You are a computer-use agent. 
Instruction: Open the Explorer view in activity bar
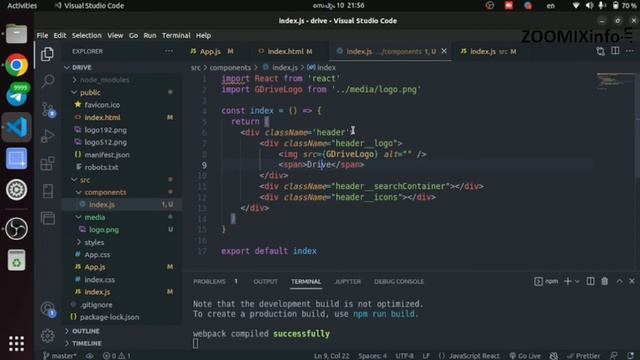[x=47, y=54]
